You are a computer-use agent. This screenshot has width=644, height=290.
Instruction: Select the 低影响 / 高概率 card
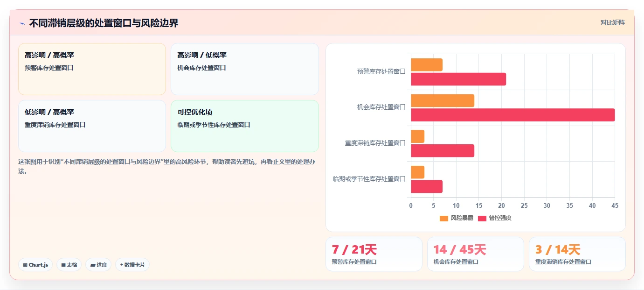coord(92,126)
